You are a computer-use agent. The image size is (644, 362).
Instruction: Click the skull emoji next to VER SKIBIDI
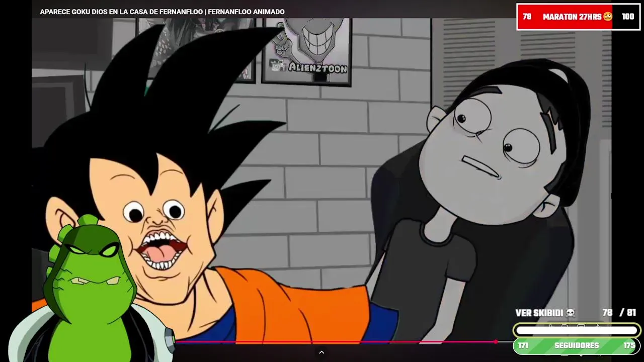tap(570, 313)
